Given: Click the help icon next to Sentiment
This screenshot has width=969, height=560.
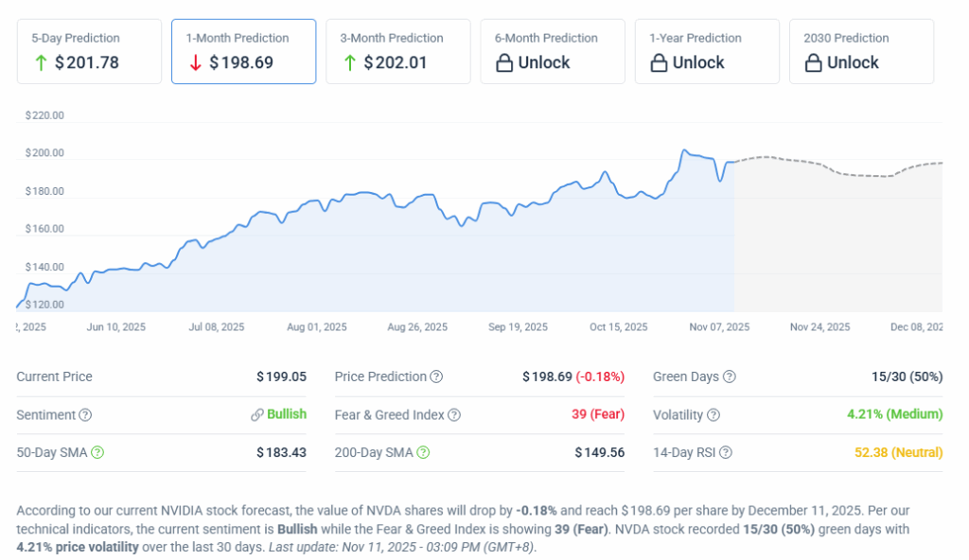Looking at the screenshot, I should click(x=85, y=414).
